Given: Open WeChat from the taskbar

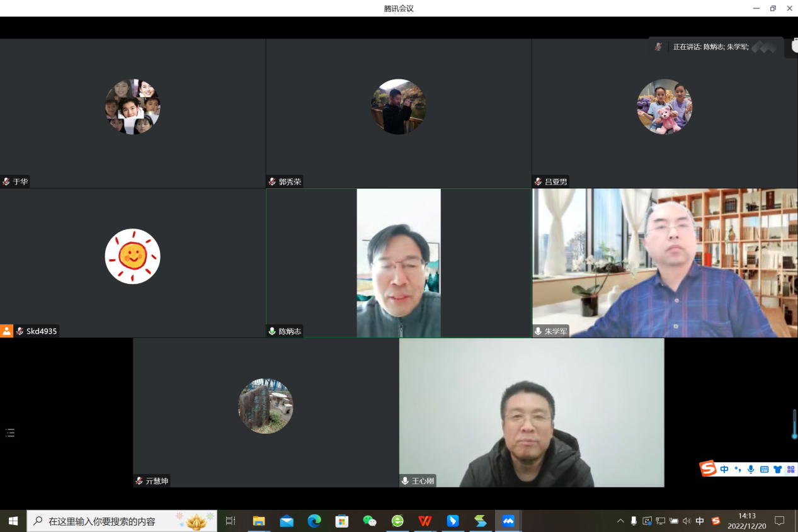Looking at the screenshot, I should point(370,521).
